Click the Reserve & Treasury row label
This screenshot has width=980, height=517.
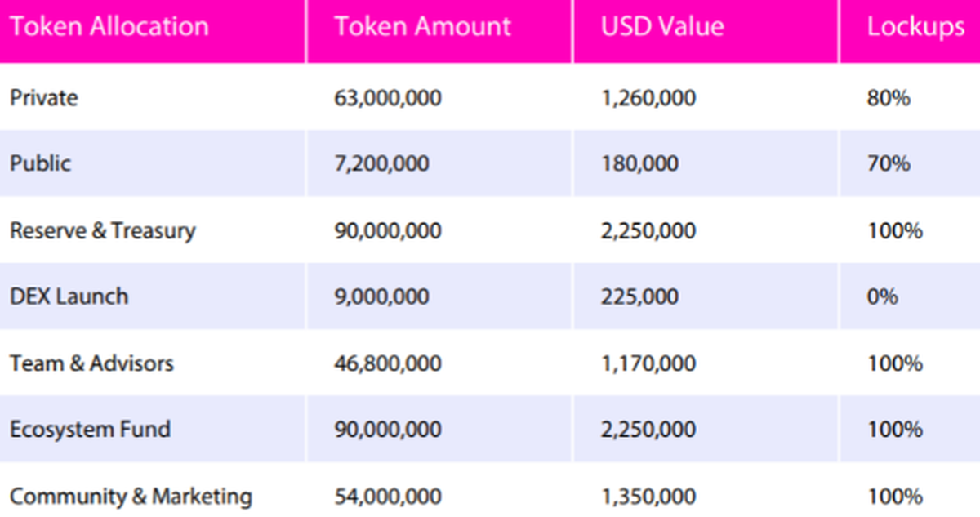pyautogui.click(x=103, y=230)
